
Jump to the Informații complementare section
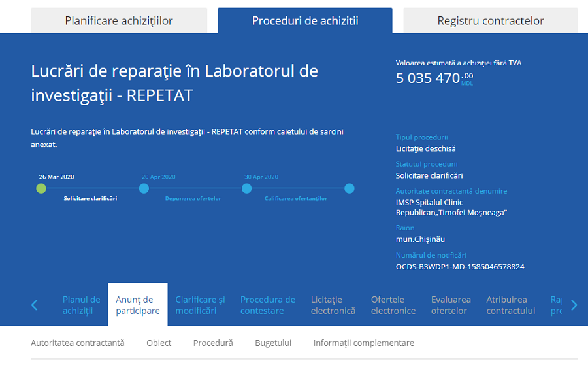pos(364,343)
